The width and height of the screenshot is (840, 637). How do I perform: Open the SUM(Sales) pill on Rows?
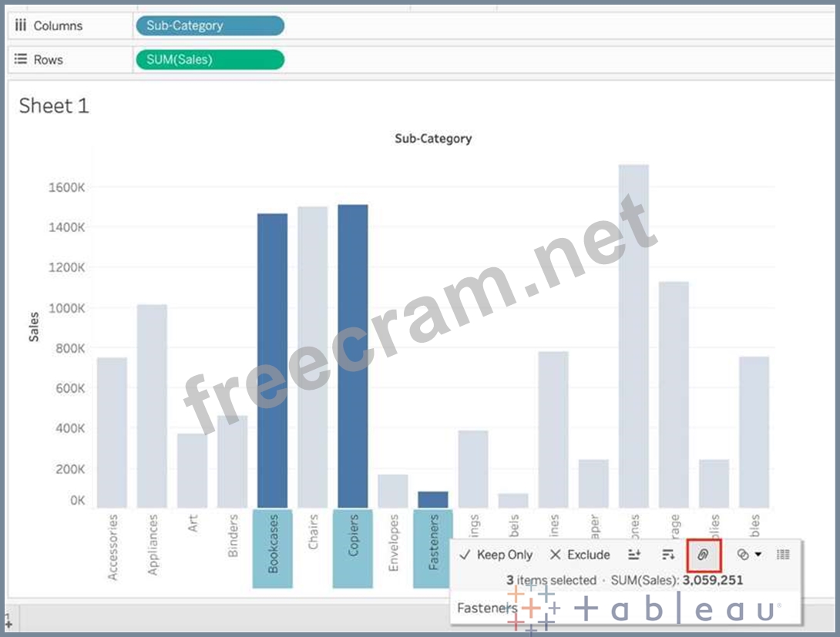(x=210, y=59)
